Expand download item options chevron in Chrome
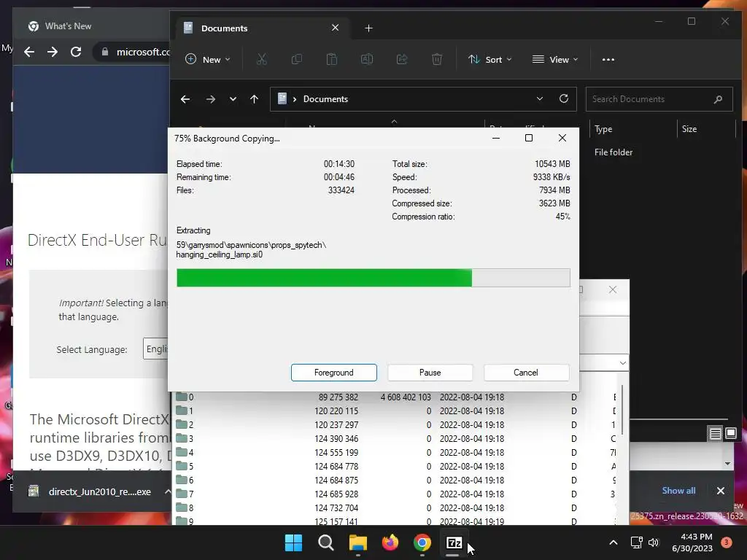Screen dimensions: 747x560 (167, 491)
